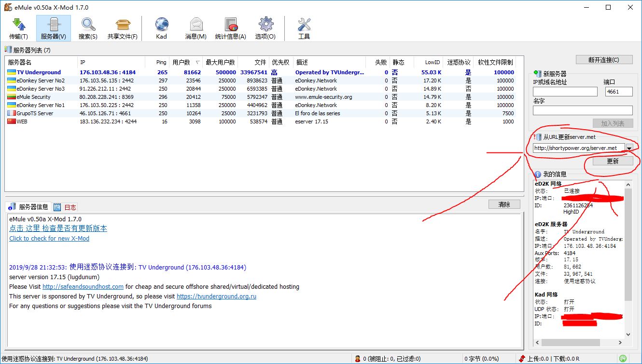Image resolution: width=642 pixels, height=364 pixels.
Task: Click the flag icon beside eDonkey Server No3
Action: (12, 89)
